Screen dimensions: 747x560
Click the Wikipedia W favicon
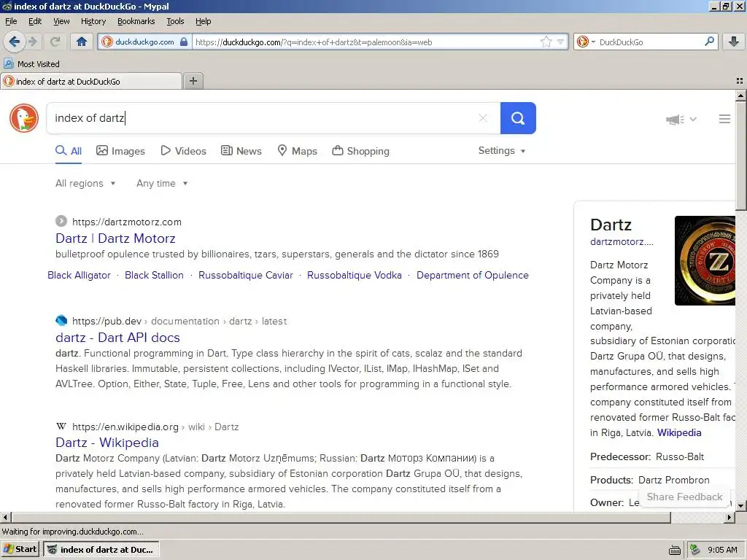coord(61,426)
